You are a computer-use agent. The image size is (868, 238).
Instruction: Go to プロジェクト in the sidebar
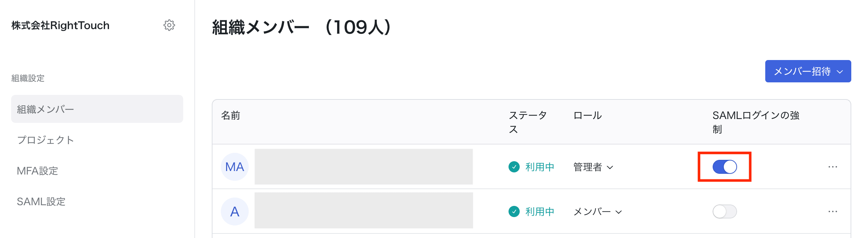tap(46, 140)
